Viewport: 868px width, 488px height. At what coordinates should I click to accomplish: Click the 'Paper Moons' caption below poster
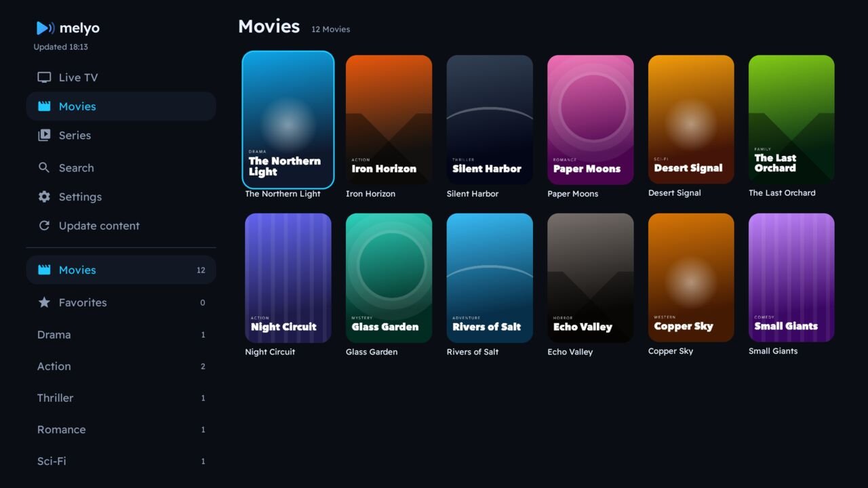[573, 194]
